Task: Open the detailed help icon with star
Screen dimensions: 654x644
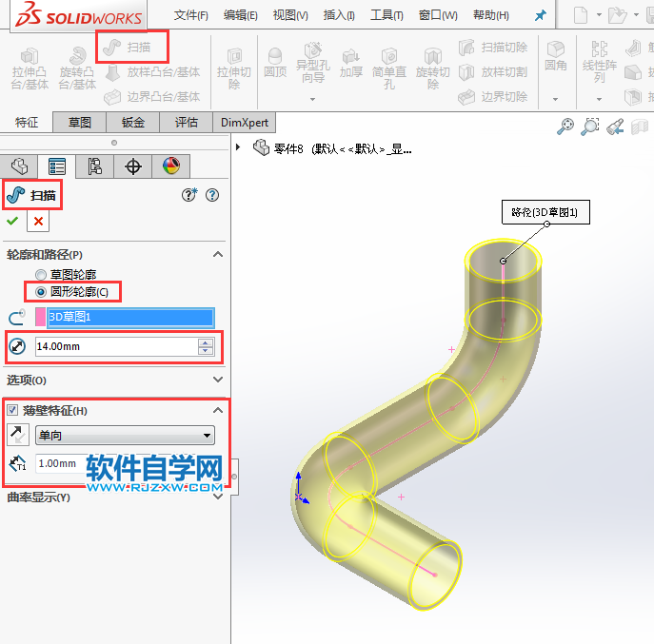Action: (x=189, y=195)
